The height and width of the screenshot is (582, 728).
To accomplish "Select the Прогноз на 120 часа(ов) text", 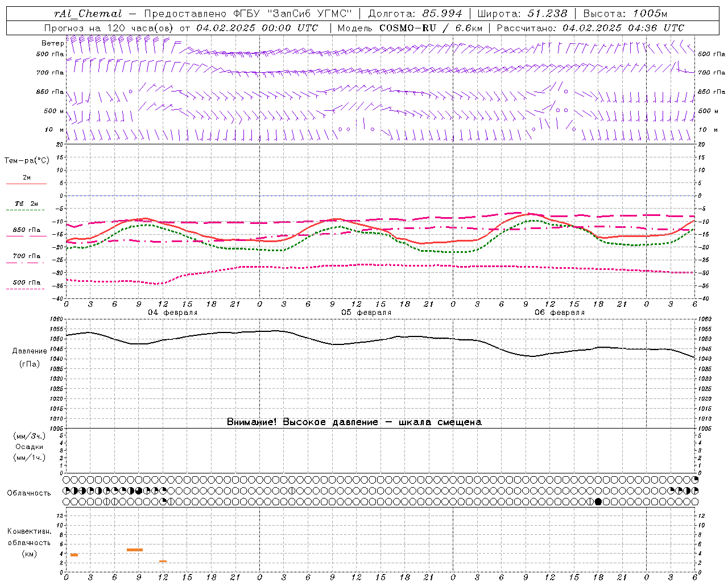I will 110,28.
